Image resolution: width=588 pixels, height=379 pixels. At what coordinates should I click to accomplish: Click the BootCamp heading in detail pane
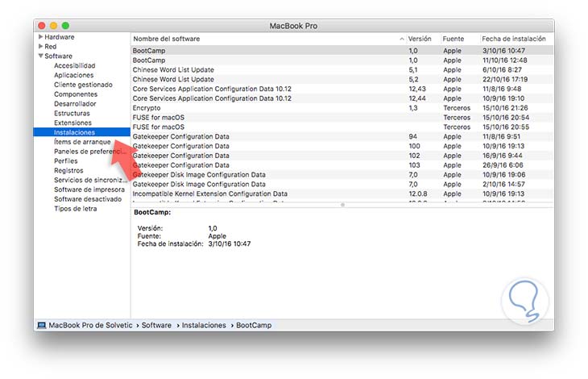click(x=152, y=212)
